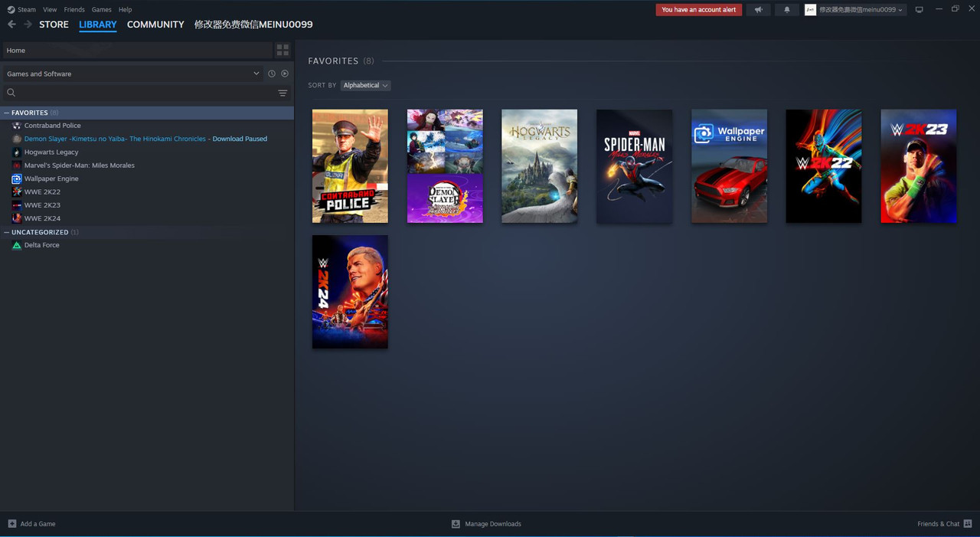Viewport: 980px width, 537px height.
Task: Click the Steam logo menu
Action: click(11, 10)
